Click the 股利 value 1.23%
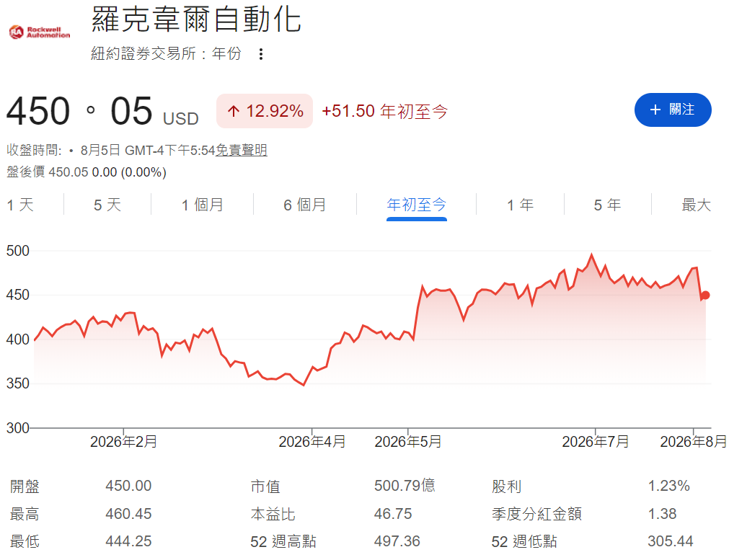The width and height of the screenshot is (729, 560). click(x=668, y=486)
